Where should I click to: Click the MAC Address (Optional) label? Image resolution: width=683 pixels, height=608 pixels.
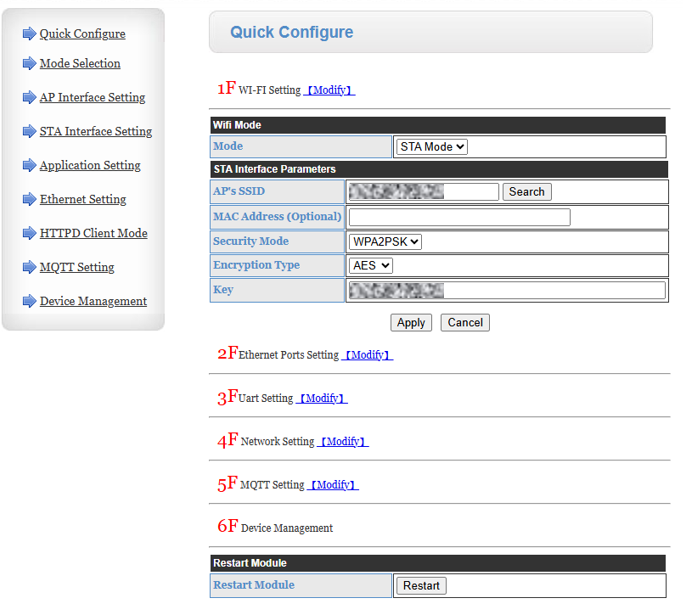pyautogui.click(x=277, y=217)
